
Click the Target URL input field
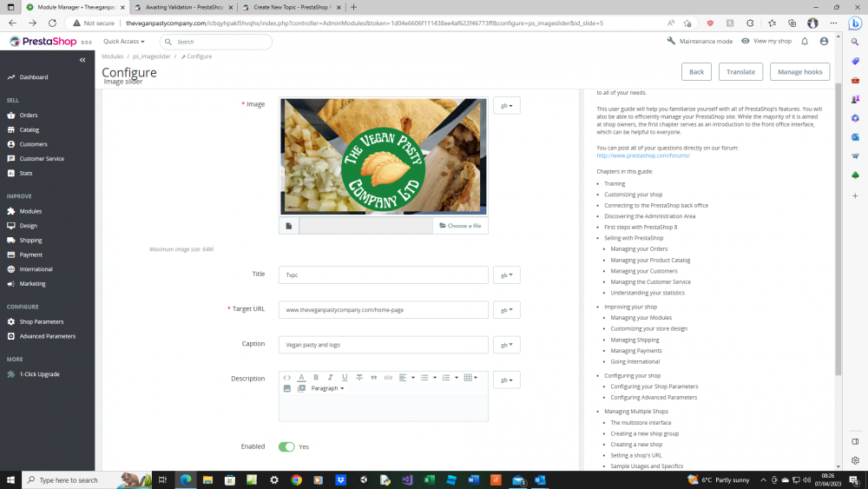pos(383,309)
